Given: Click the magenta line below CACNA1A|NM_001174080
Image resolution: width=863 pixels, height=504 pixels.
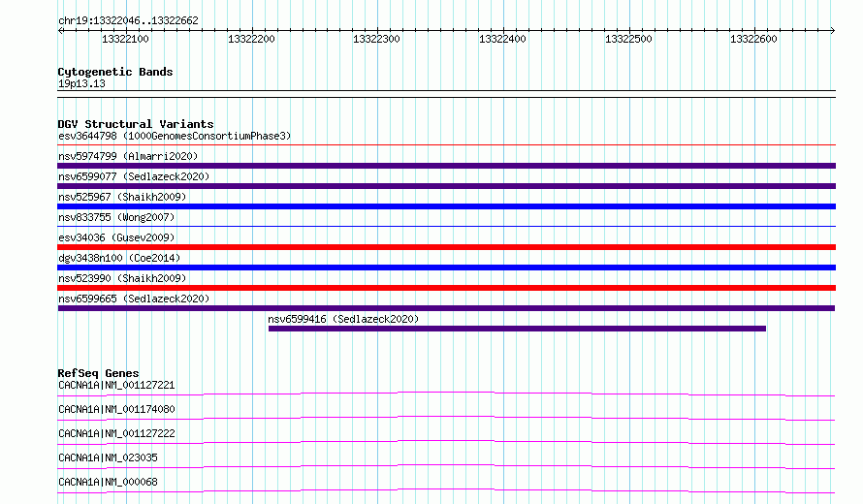Looking at the screenshot, I should 446,418.
